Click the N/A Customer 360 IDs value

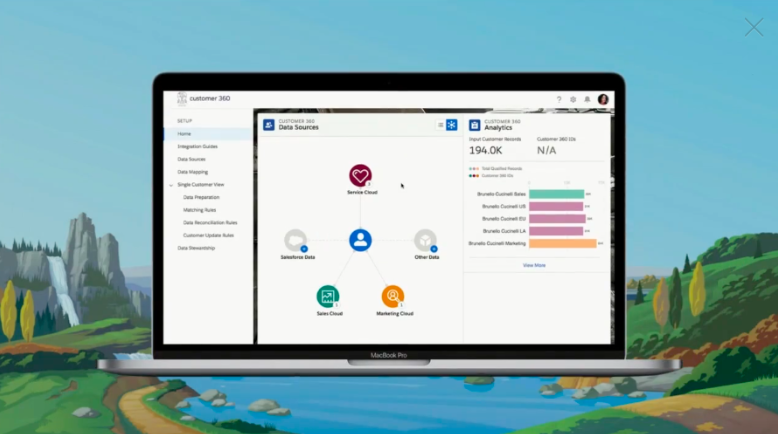[546, 150]
